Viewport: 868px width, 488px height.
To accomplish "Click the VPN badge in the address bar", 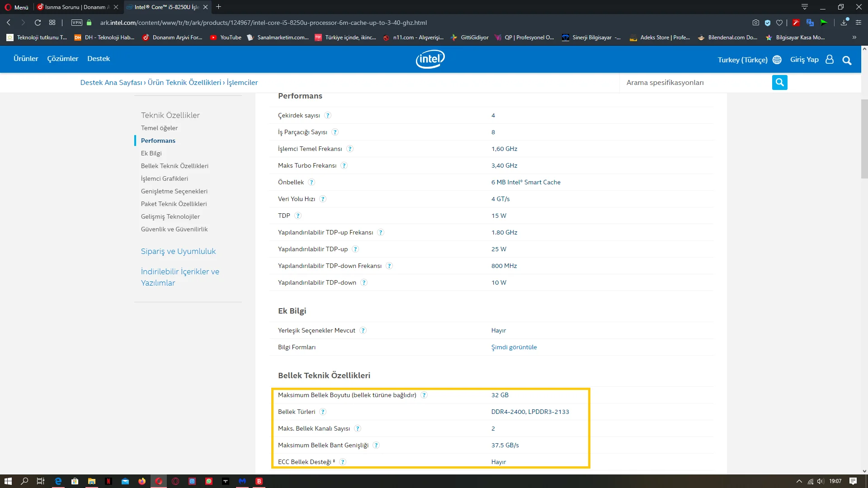I will coord(76,23).
